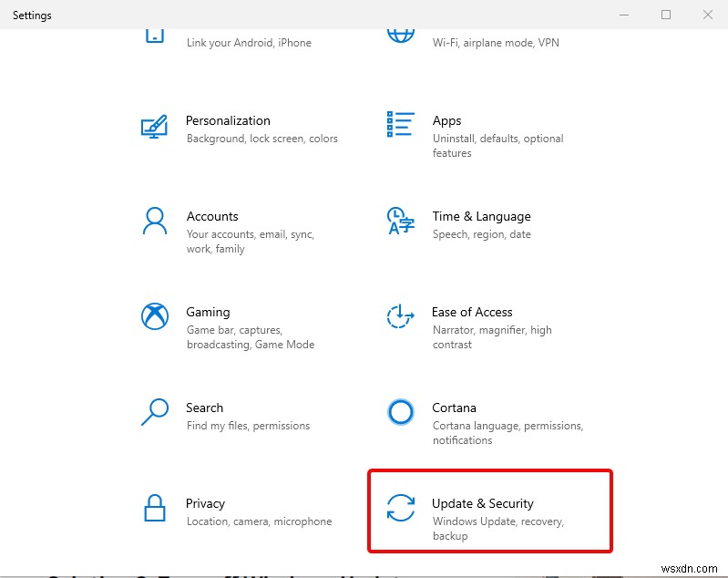This screenshot has height=578, width=728.
Task: Click 'Speech, region, date' description
Action: (481, 234)
